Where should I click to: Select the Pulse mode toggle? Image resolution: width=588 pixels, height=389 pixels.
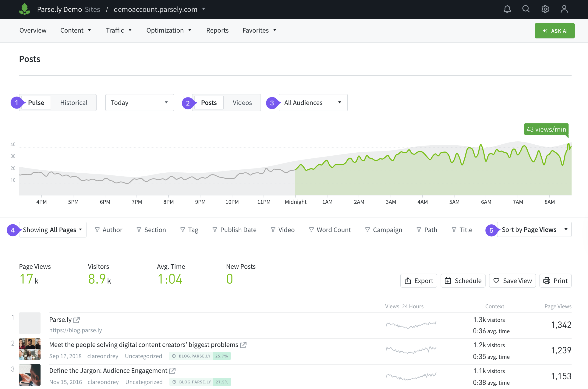[36, 103]
